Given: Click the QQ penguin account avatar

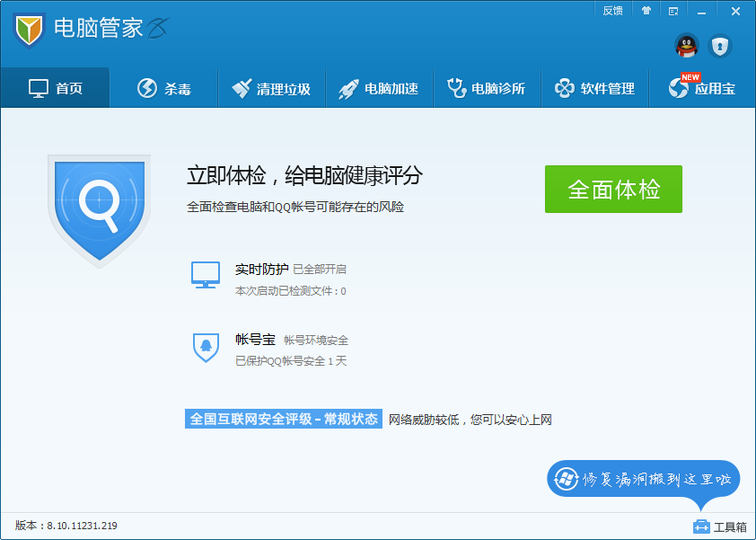Looking at the screenshot, I should [x=687, y=47].
